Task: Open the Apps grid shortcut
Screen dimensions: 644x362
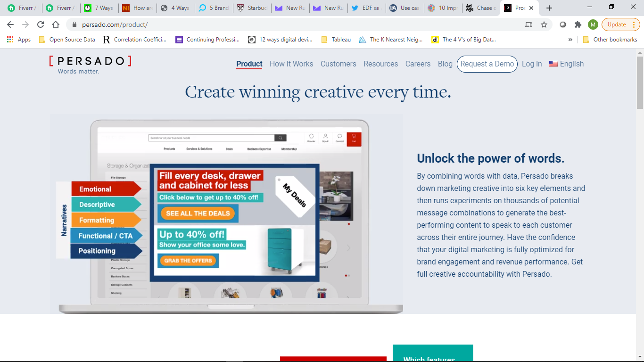Action: tap(19, 40)
